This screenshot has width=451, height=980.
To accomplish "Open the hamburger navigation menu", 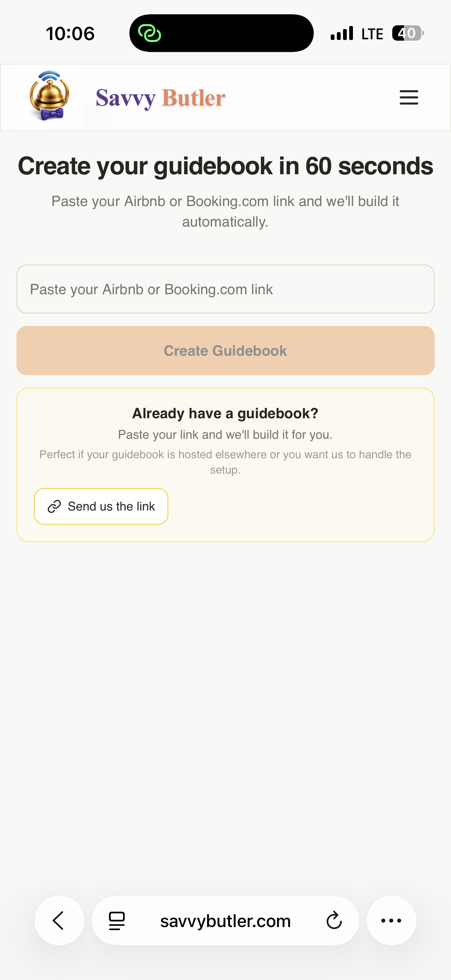I will point(409,97).
